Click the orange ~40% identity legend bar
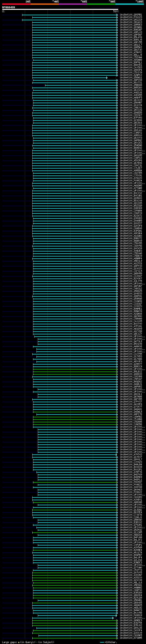The width and height of the screenshot is (146, 644). 45,4
